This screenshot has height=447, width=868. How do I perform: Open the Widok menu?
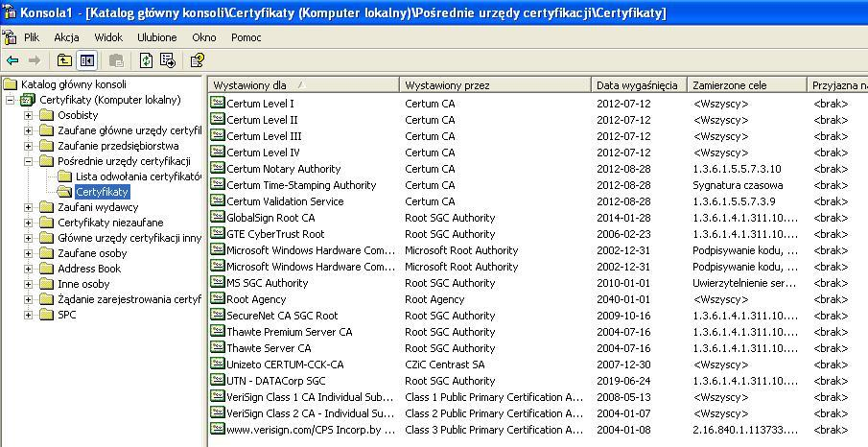point(108,37)
